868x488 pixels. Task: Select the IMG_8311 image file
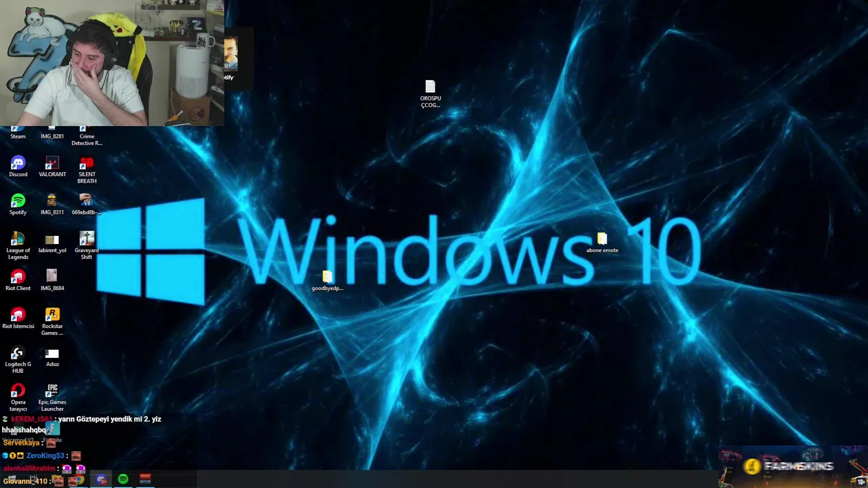tap(52, 205)
